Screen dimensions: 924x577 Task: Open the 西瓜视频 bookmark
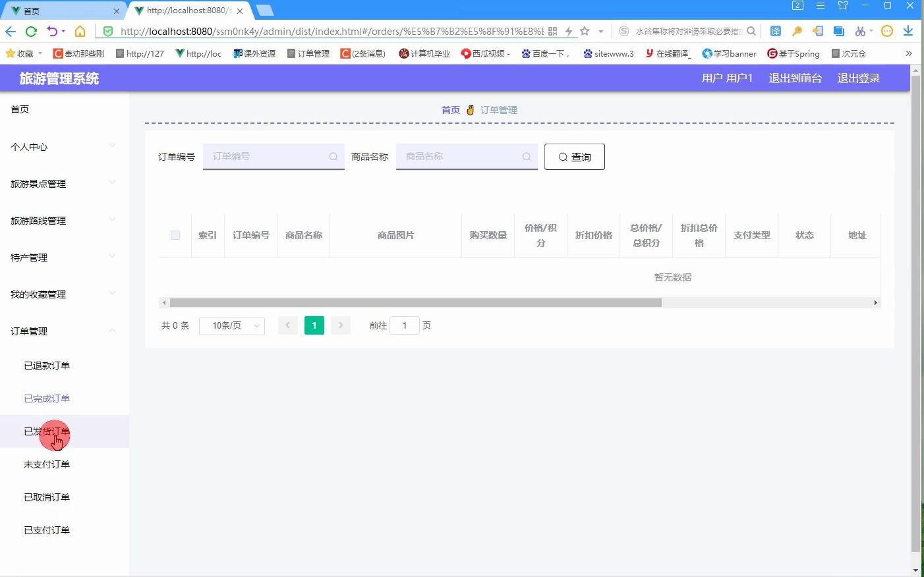(x=485, y=53)
